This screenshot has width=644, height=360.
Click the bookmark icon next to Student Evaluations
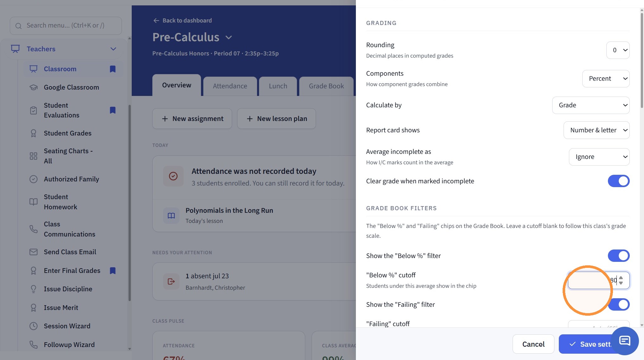(x=112, y=110)
